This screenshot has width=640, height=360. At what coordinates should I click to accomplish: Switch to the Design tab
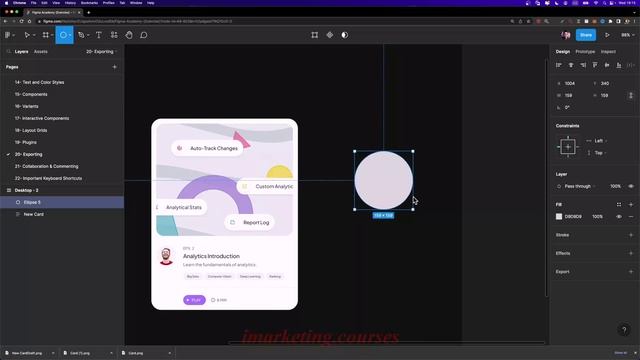[563, 52]
